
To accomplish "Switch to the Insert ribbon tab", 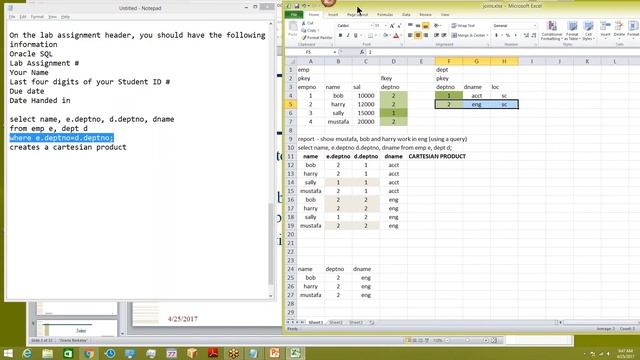I will 333,15.
